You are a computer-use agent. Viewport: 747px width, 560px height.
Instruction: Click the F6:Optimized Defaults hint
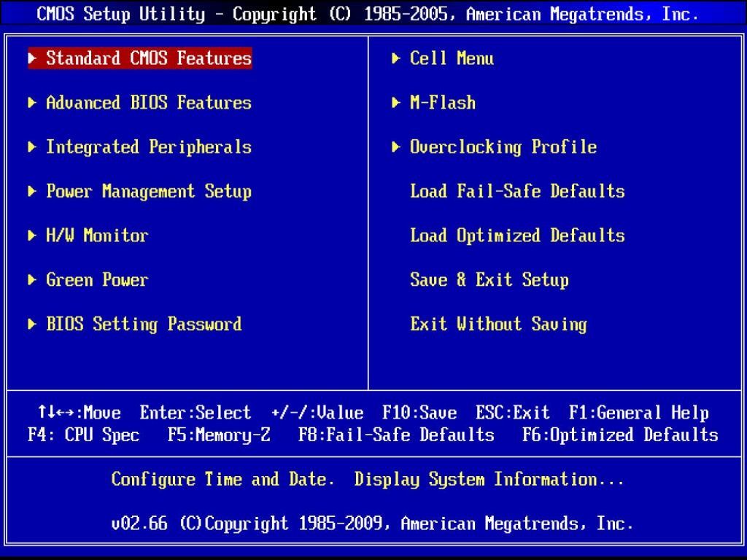[x=620, y=435]
